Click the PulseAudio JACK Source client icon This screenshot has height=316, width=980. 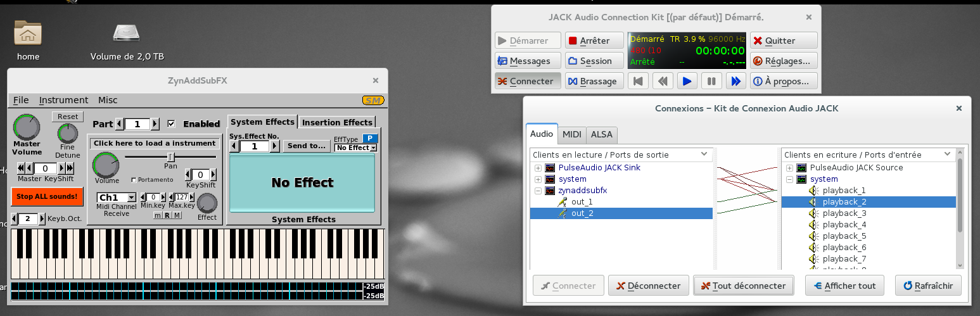(801, 168)
